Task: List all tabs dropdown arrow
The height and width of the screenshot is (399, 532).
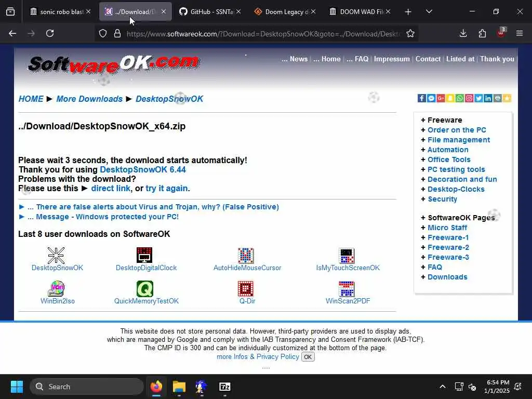Action: pos(429,11)
